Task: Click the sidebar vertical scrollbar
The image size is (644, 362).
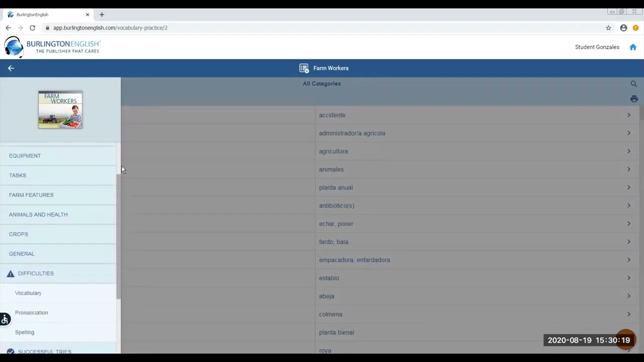Action: tap(119, 236)
